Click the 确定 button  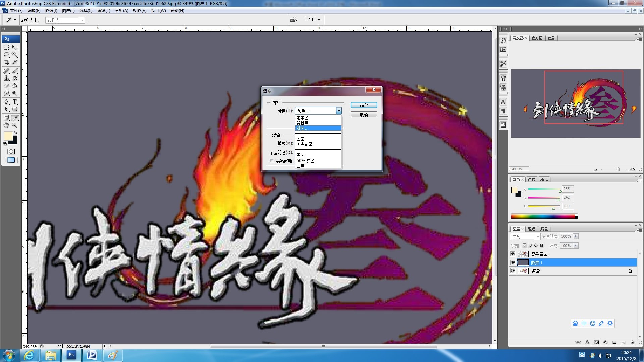click(364, 105)
